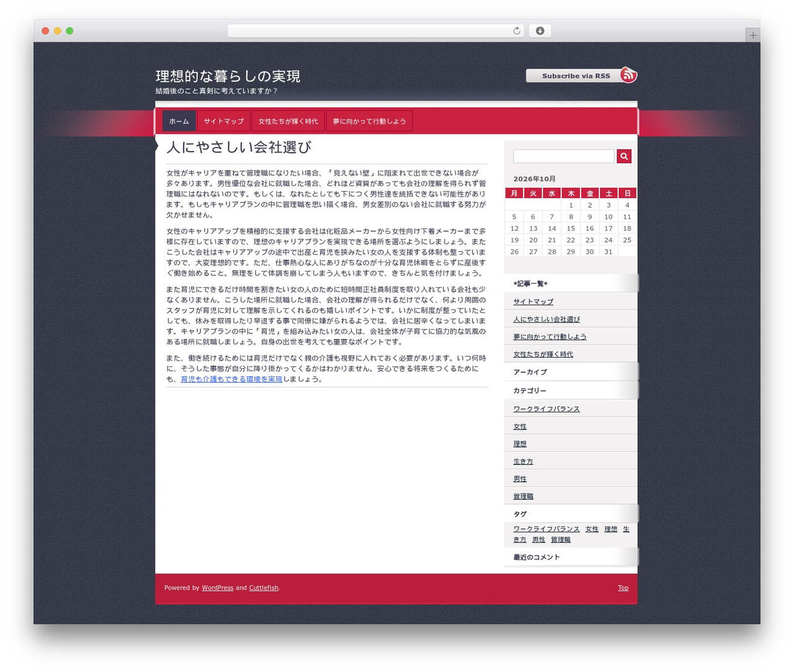The width and height of the screenshot is (794, 672).
Task: Open サイトマップ in the sidebar article list
Action: tap(533, 302)
